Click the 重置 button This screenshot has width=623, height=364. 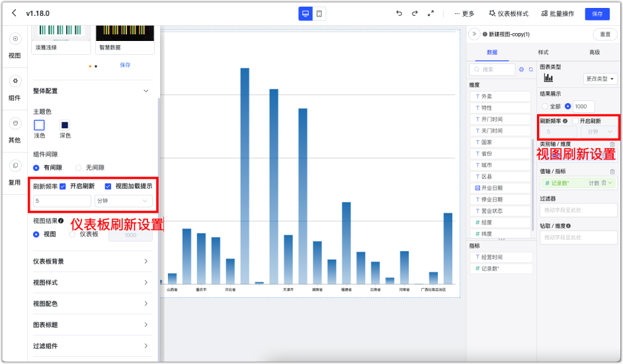605,34
